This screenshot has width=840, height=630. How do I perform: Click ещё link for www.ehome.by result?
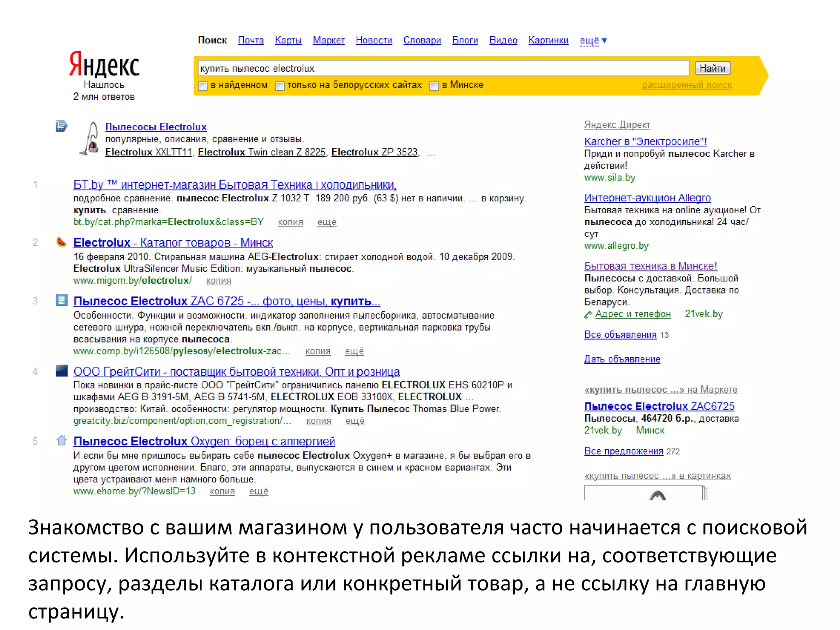259,491
